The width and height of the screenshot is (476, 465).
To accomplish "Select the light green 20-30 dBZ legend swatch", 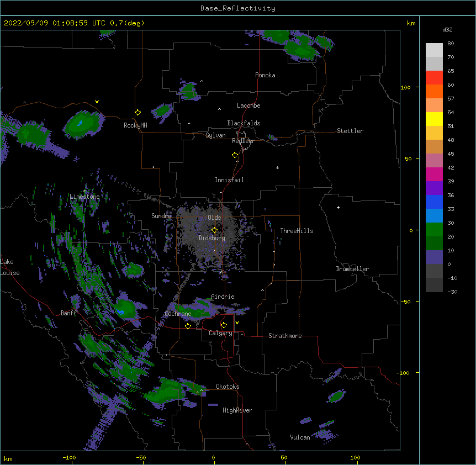I will (x=434, y=230).
